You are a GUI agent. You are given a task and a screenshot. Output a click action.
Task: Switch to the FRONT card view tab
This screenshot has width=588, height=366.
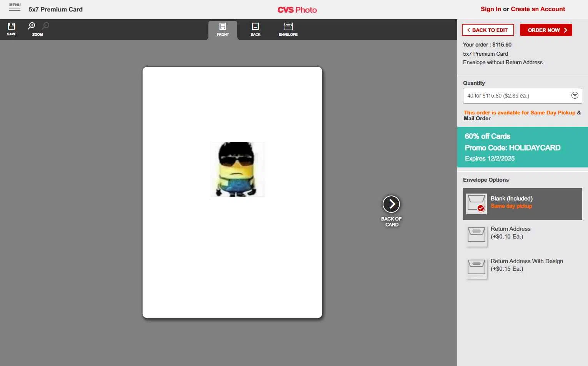click(x=223, y=30)
